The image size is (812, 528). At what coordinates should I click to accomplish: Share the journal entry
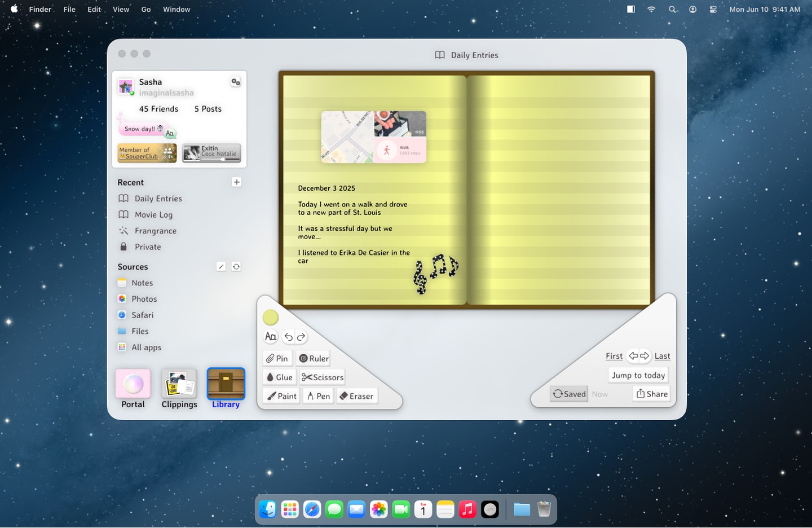[x=652, y=394]
